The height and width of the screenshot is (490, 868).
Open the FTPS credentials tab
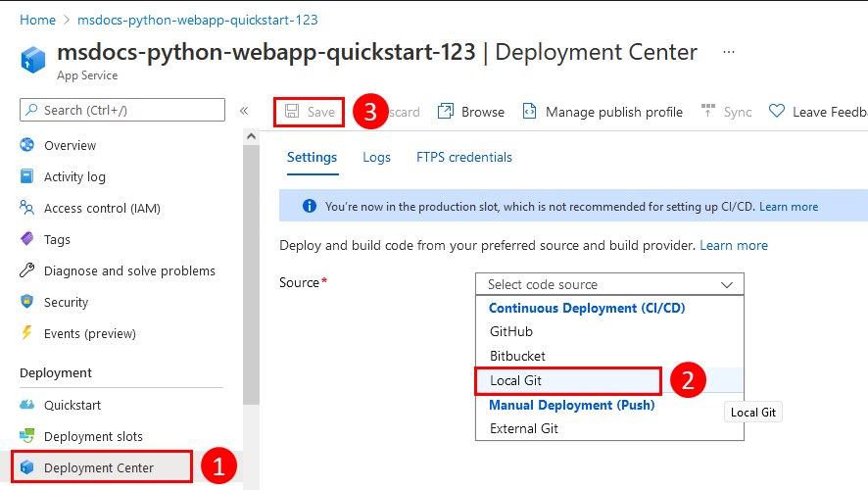point(463,157)
